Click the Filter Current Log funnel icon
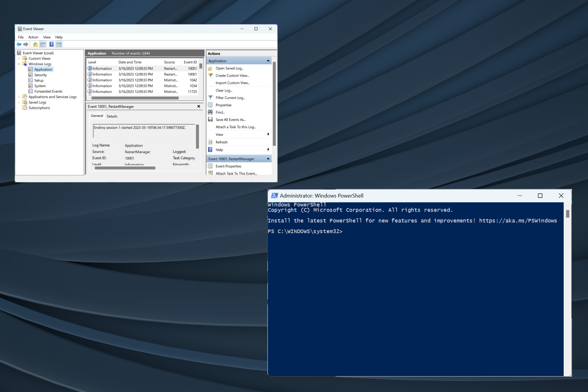 (210, 98)
